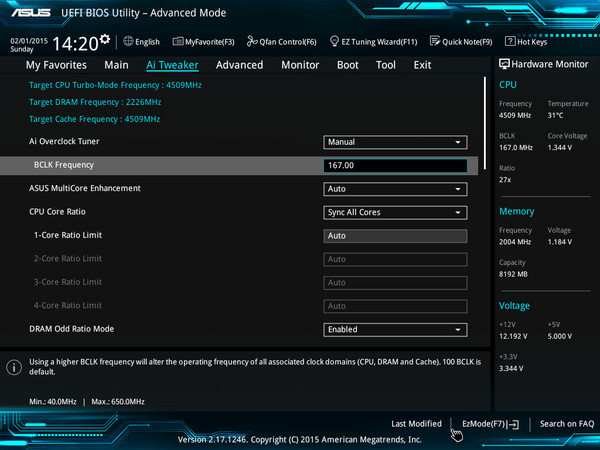The width and height of the screenshot is (600, 450).
Task: Click the settings list vertical scrollbar
Action: (x=485, y=122)
